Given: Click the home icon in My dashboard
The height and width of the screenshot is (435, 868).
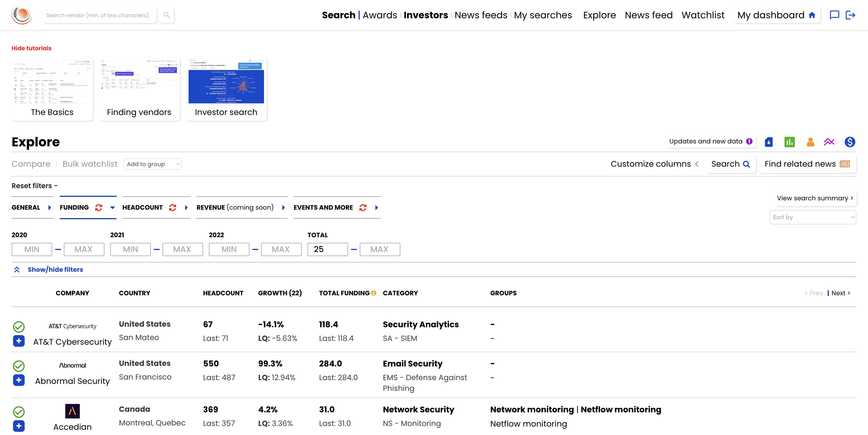Looking at the screenshot, I should pos(812,15).
